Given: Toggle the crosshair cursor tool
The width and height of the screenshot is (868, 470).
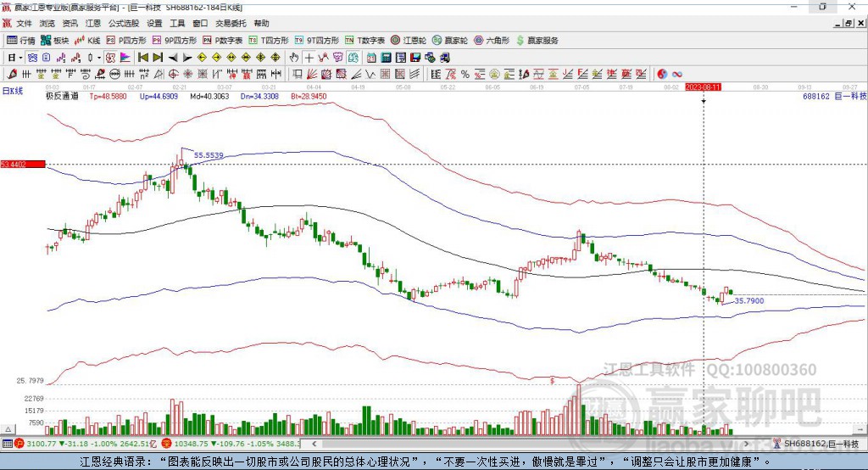Looking at the screenshot, I should 309,58.
